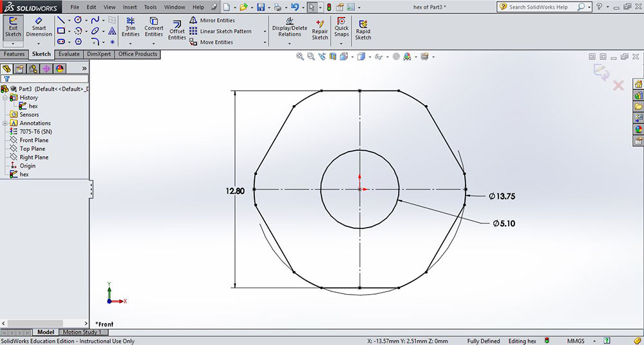The image size is (644, 345).
Task: Start the Rapid Sketch tool
Action: point(363,30)
